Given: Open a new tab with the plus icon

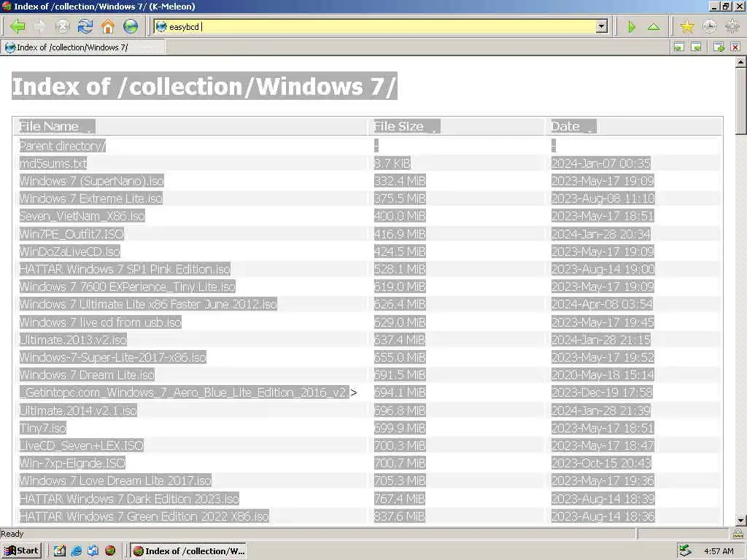Looking at the screenshot, I should (719, 47).
